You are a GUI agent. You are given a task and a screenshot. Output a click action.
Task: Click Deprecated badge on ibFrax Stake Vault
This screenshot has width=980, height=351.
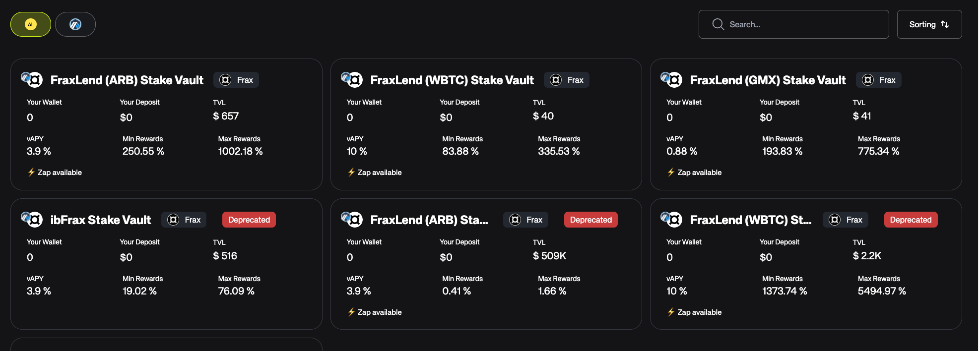coord(249,220)
